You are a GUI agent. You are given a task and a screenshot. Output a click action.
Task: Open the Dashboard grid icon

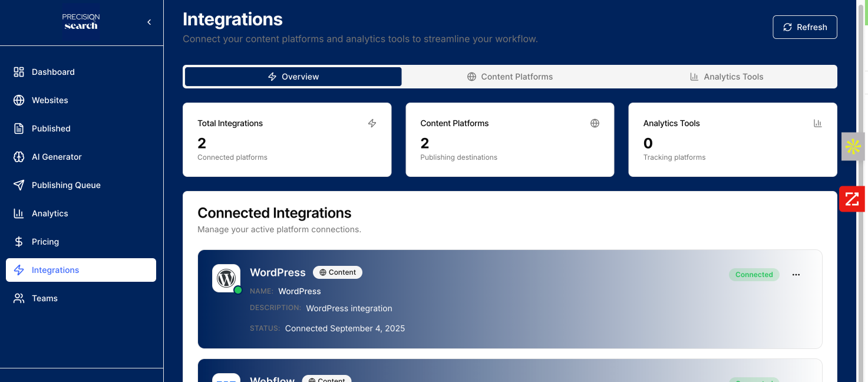click(19, 72)
